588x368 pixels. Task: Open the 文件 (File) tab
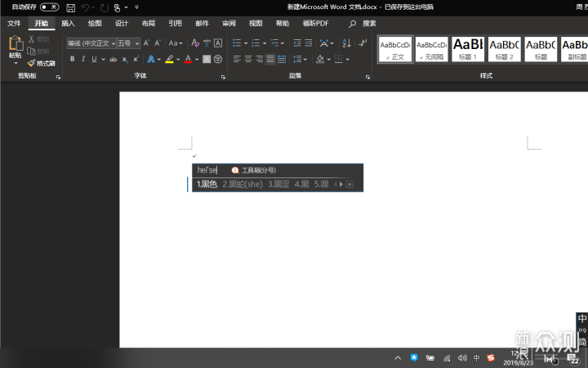click(14, 23)
